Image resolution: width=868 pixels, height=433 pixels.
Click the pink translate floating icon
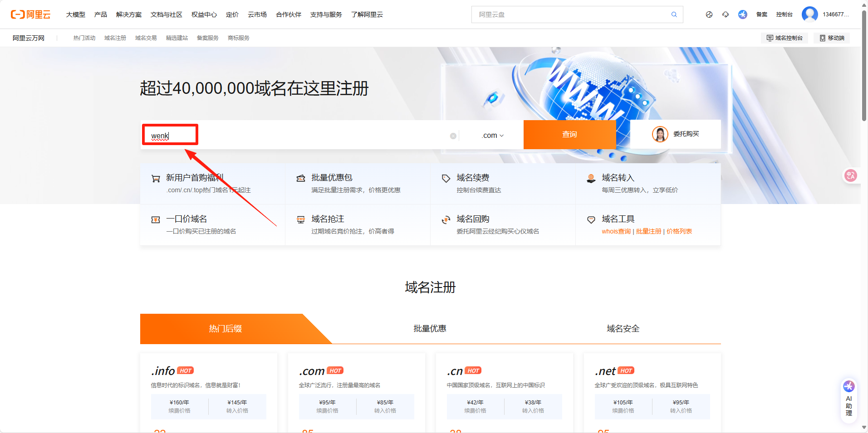[x=851, y=175]
